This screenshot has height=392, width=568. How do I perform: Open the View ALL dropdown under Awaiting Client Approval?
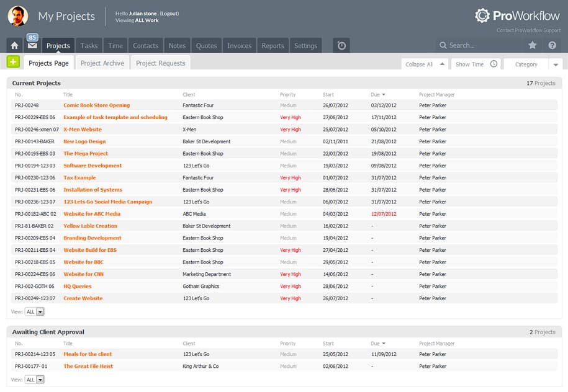click(x=35, y=380)
